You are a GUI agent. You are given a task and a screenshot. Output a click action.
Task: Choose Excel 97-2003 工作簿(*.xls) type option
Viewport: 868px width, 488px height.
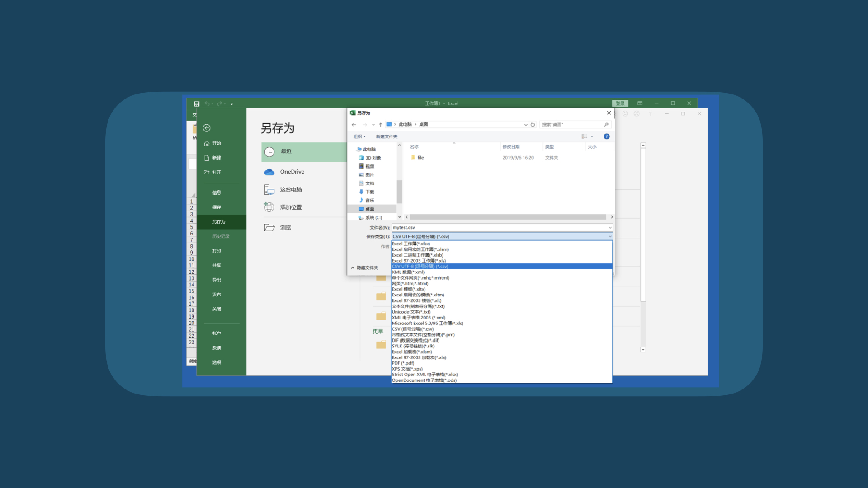[502, 261]
